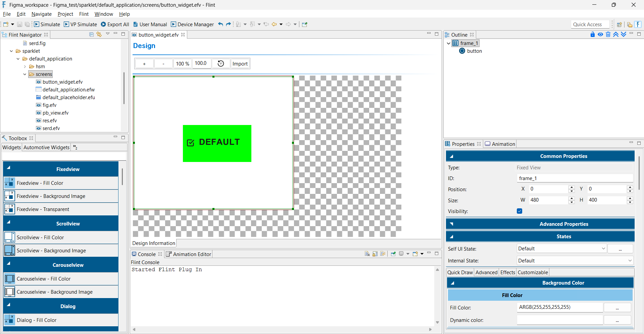Click the move down double-chevron in Outline
Image resolution: width=644 pixels, height=334 pixels.
(x=624, y=34)
